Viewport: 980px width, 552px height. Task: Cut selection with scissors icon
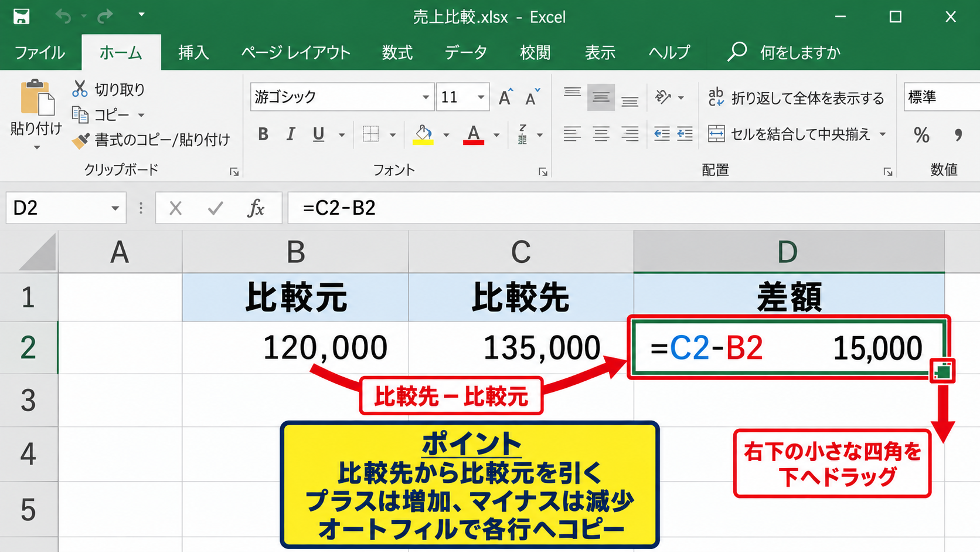pyautogui.click(x=80, y=89)
